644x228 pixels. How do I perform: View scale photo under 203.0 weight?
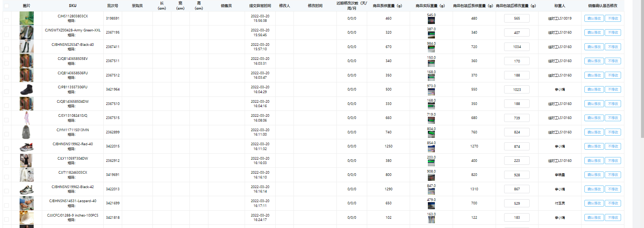431,163
